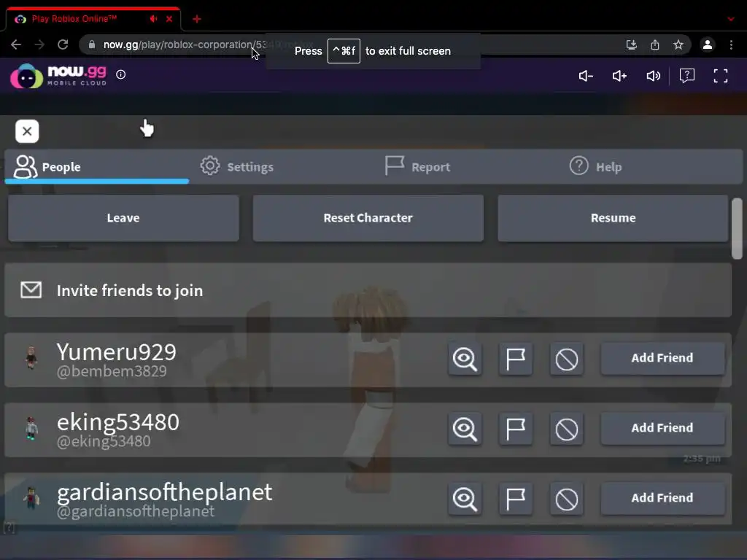Reload the browser page
Image resolution: width=747 pixels, height=560 pixels.
[63, 44]
